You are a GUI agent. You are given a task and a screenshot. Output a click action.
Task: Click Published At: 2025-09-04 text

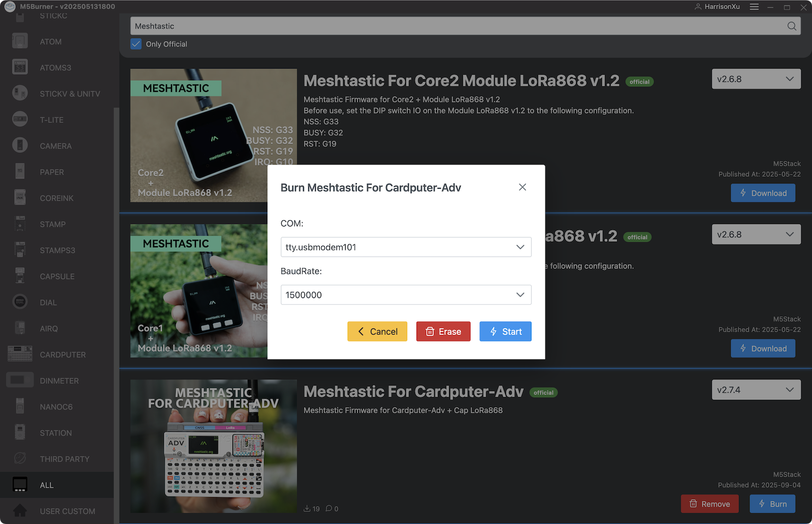pyautogui.click(x=759, y=485)
